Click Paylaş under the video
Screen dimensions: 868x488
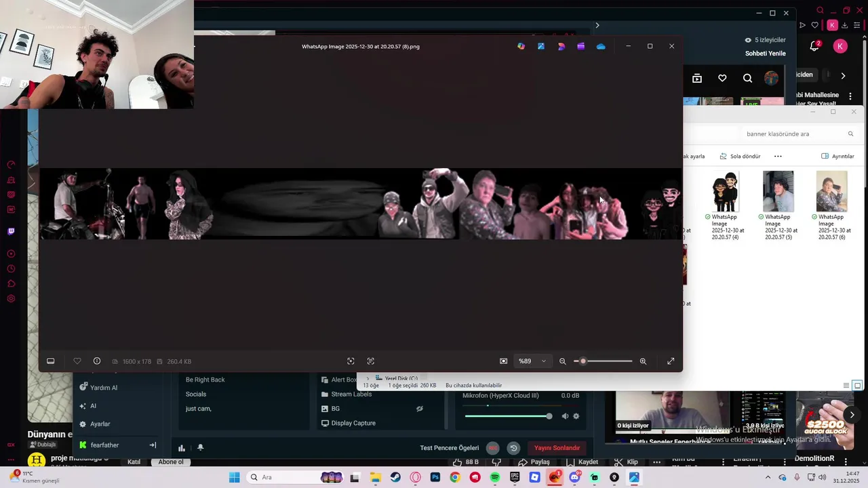tap(534, 462)
